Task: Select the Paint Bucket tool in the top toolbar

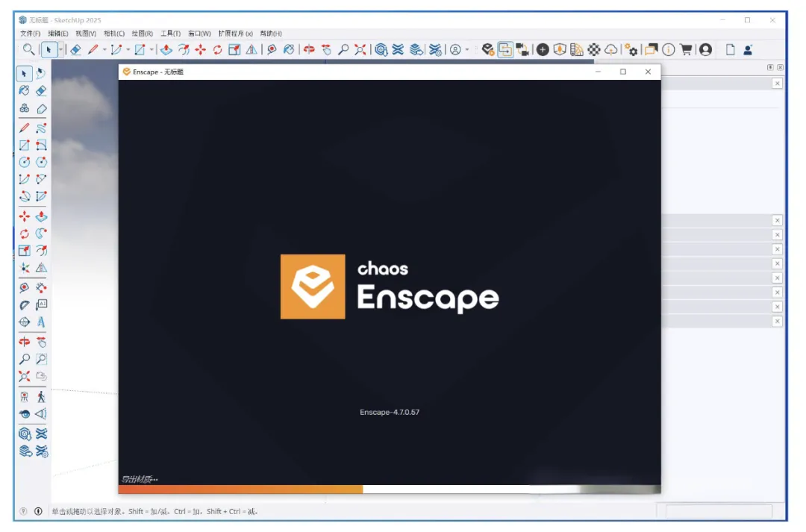Action: point(289,49)
